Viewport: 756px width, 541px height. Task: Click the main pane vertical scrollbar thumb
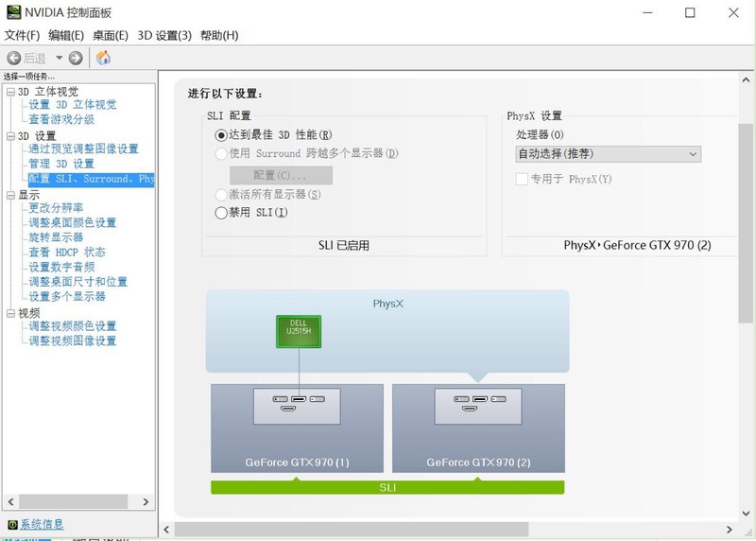coord(746,223)
